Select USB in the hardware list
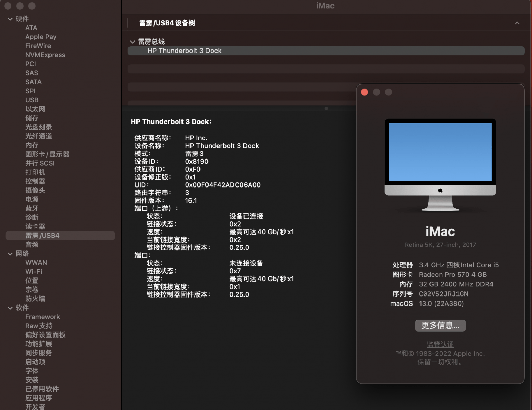Image resolution: width=532 pixels, height=410 pixels. point(32,100)
